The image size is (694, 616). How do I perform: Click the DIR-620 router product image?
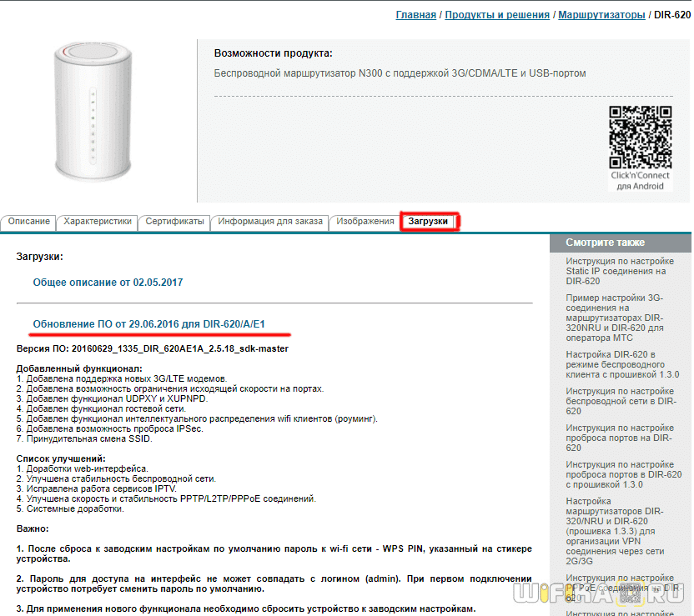point(93,112)
